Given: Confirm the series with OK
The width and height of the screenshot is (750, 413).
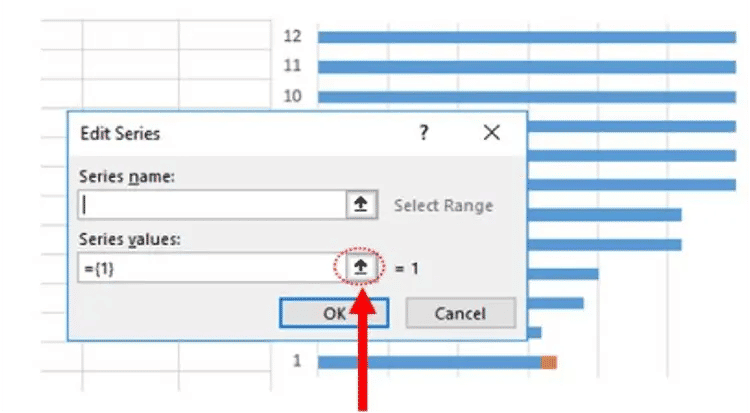Looking at the screenshot, I should (334, 313).
